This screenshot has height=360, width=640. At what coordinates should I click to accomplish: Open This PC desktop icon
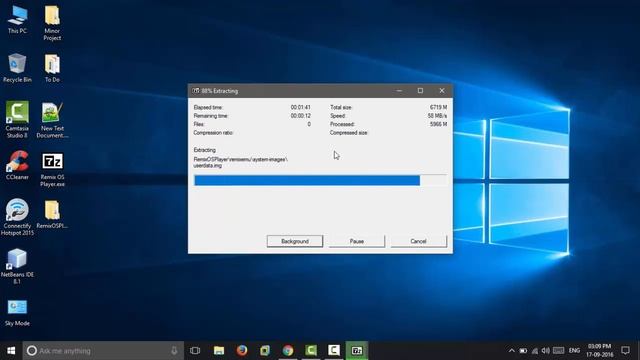click(x=17, y=19)
